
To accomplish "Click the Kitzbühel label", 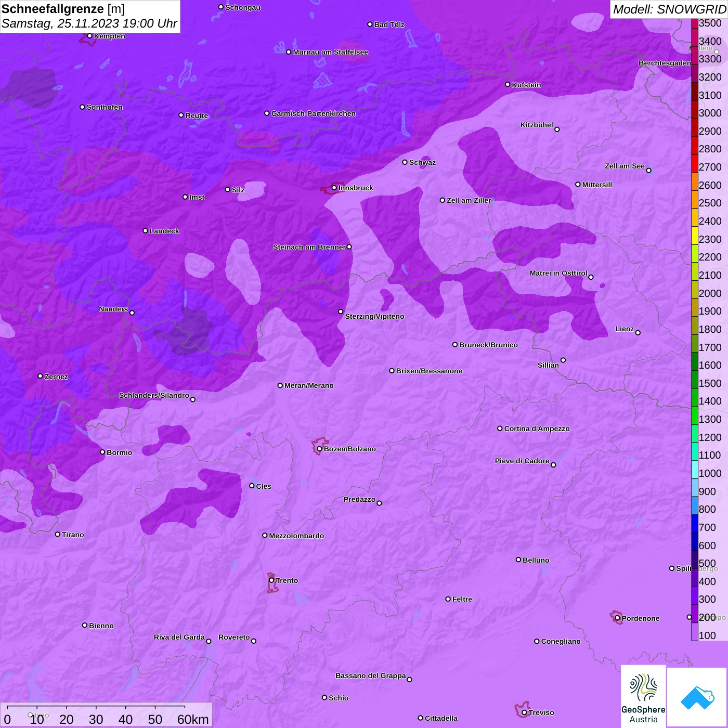I will pos(537,125).
